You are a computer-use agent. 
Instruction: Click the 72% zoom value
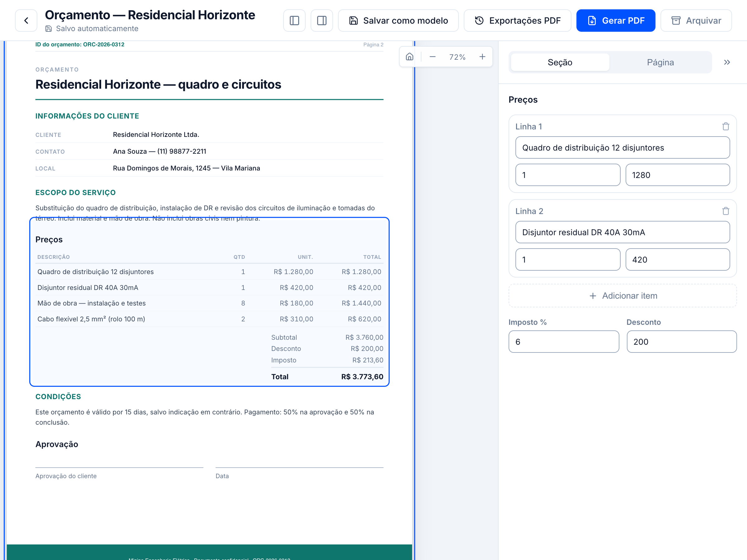pos(457,57)
